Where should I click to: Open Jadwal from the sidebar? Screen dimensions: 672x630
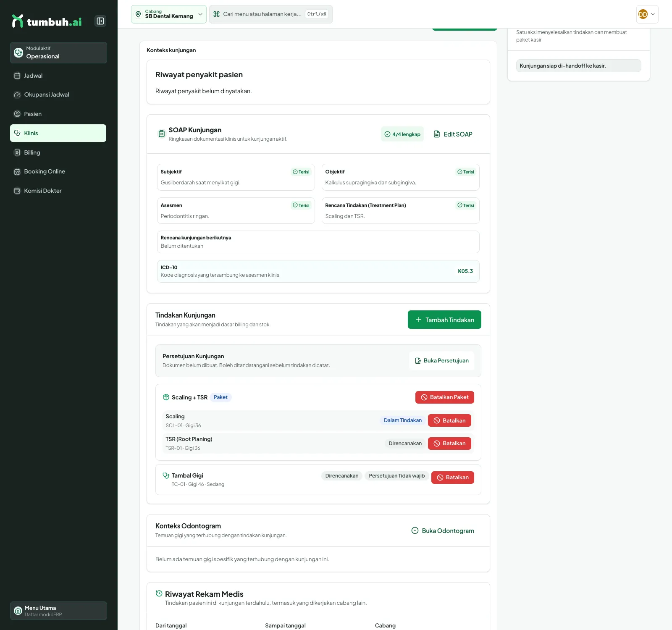pos(58,76)
